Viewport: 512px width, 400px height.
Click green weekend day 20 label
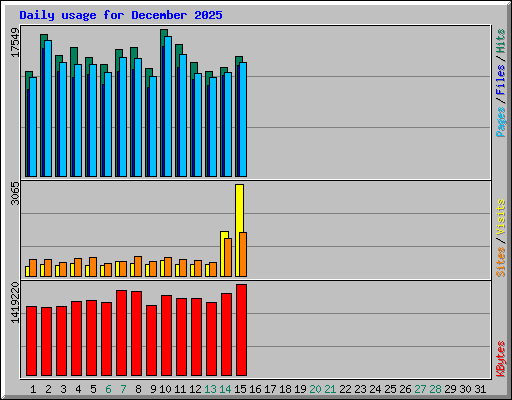click(315, 389)
